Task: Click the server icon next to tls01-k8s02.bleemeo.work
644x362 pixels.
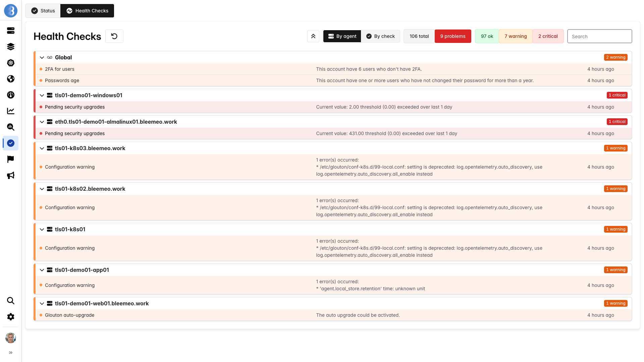Action: [x=50, y=189]
